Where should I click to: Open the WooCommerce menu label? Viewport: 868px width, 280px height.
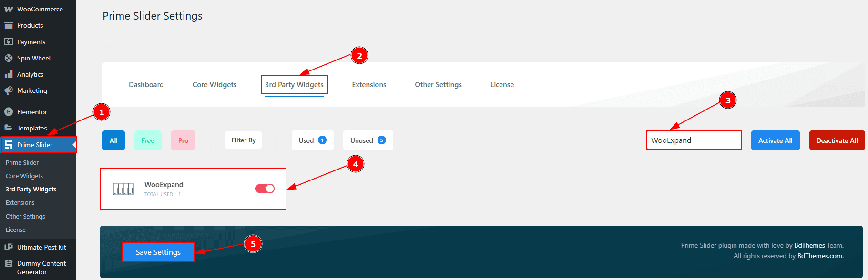coord(40,9)
